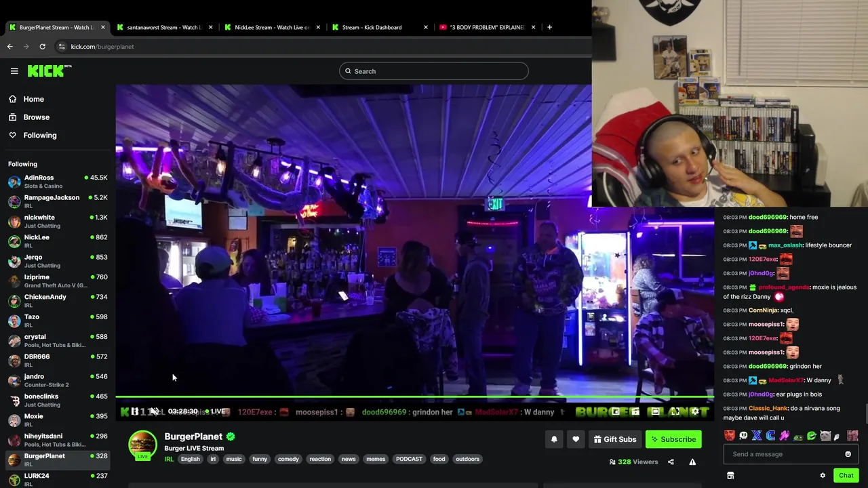The image size is (868, 488).
Task: Open chat settings gear
Action: tap(823, 475)
